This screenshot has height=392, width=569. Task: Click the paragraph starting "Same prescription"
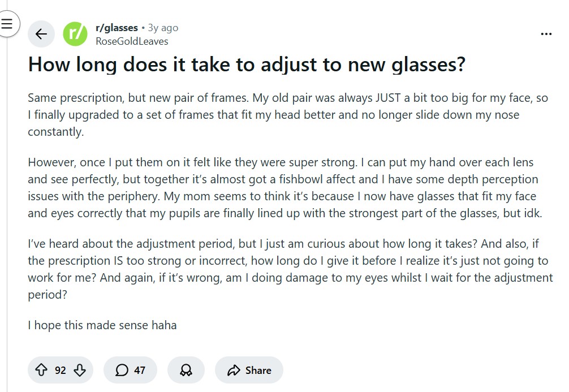(287, 115)
